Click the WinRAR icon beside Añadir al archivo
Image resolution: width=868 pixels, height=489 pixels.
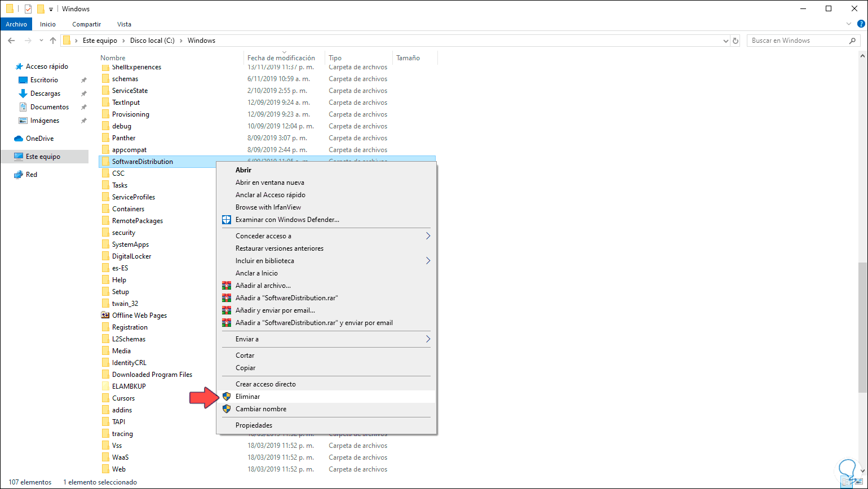pyautogui.click(x=227, y=286)
